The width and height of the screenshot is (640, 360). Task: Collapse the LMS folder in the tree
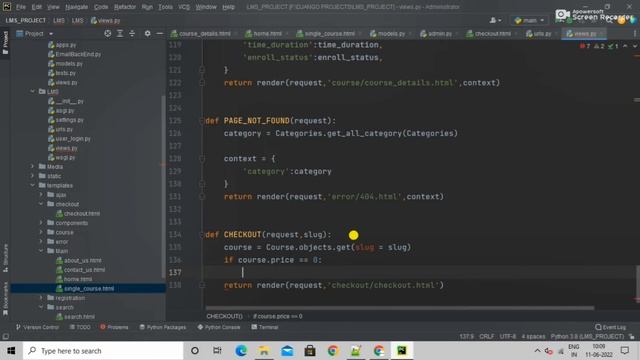[x=33, y=91]
